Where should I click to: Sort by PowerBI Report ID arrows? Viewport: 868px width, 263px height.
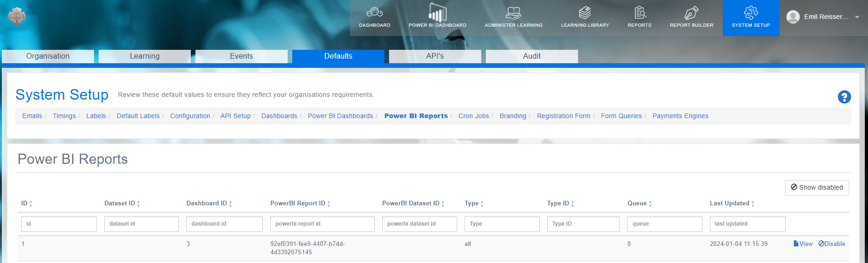[329, 203]
